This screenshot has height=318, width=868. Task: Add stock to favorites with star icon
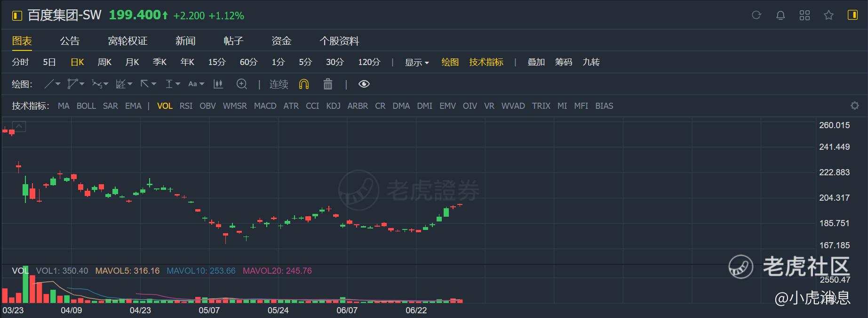coord(828,15)
